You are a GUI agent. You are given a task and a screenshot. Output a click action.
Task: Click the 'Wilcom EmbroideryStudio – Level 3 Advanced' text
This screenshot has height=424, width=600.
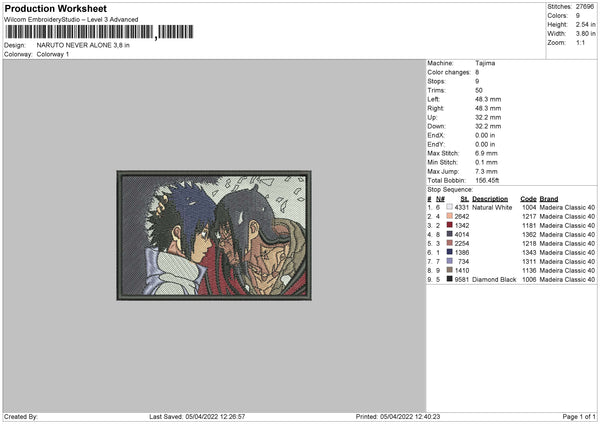click(71, 20)
